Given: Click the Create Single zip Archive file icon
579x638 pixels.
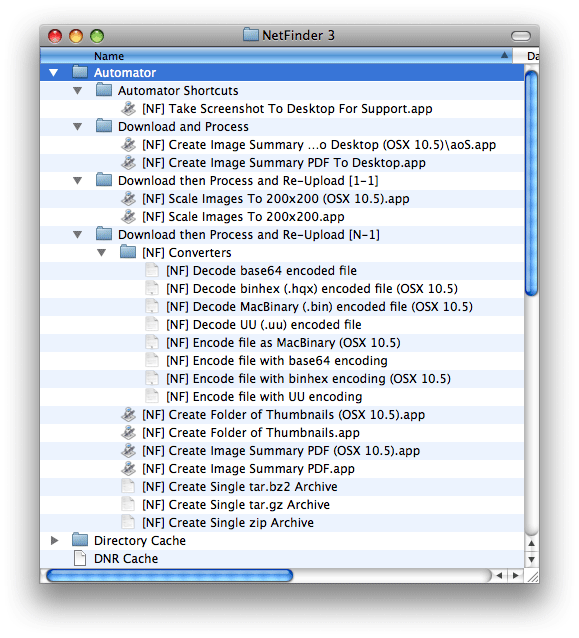Looking at the screenshot, I should pos(128,522).
